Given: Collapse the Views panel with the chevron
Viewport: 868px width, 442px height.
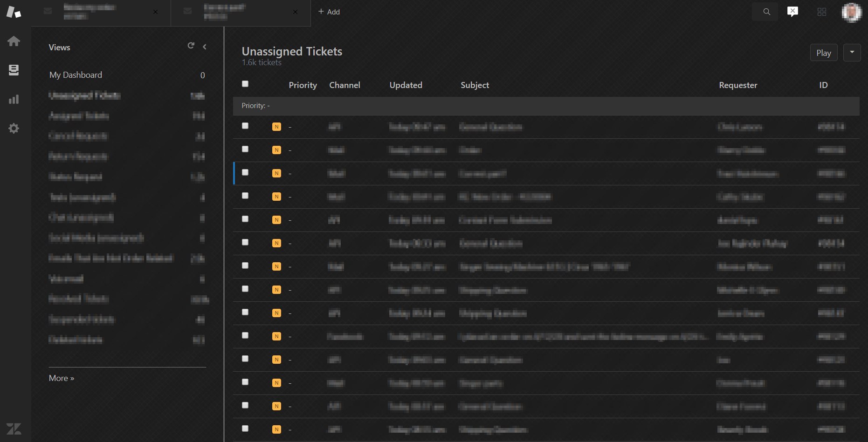Looking at the screenshot, I should (204, 47).
